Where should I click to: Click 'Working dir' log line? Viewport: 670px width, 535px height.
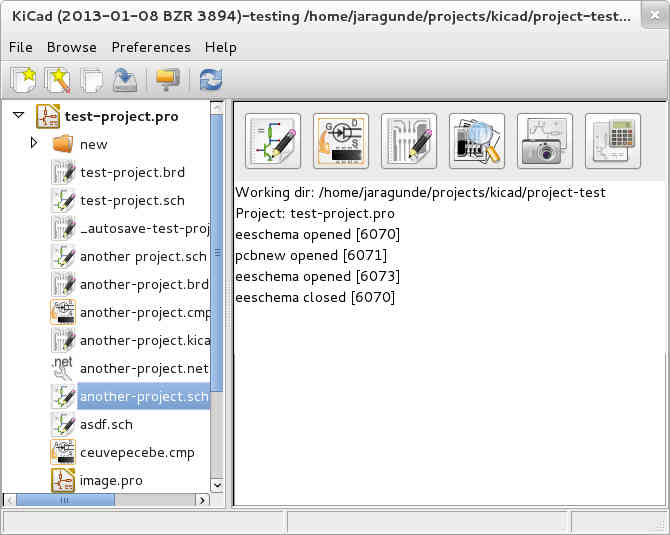(x=420, y=192)
